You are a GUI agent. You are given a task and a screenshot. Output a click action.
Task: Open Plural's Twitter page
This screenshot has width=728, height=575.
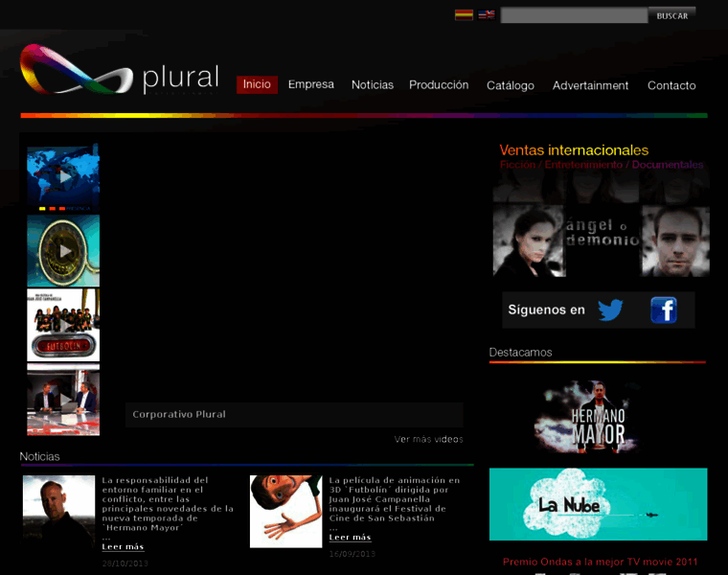[x=610, y=310]
